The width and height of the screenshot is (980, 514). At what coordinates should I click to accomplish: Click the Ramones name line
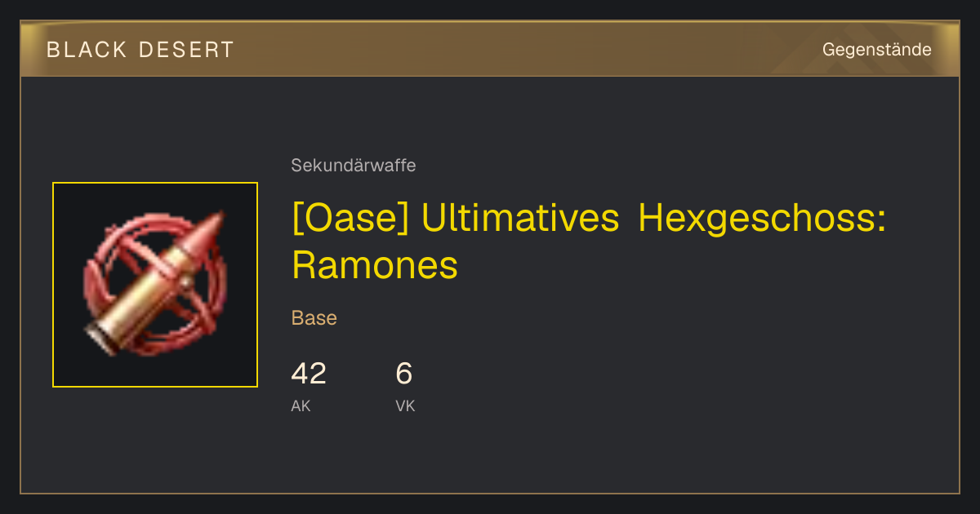(375, 265)
